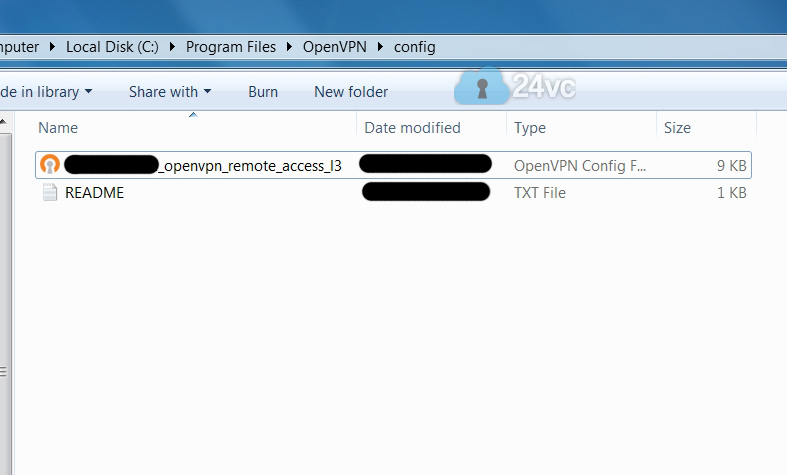This screenshot has width=787, height=475.
Task: Navigate to OpenVPN breadcrumb folder
Action: (x=334, y=47)
